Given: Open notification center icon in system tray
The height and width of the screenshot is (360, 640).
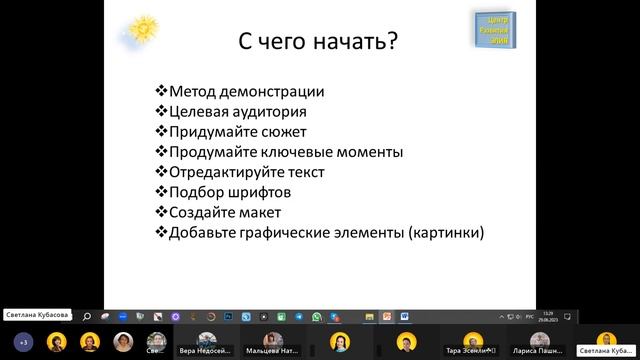Looking at the screenshot, I should coord(567,317).
